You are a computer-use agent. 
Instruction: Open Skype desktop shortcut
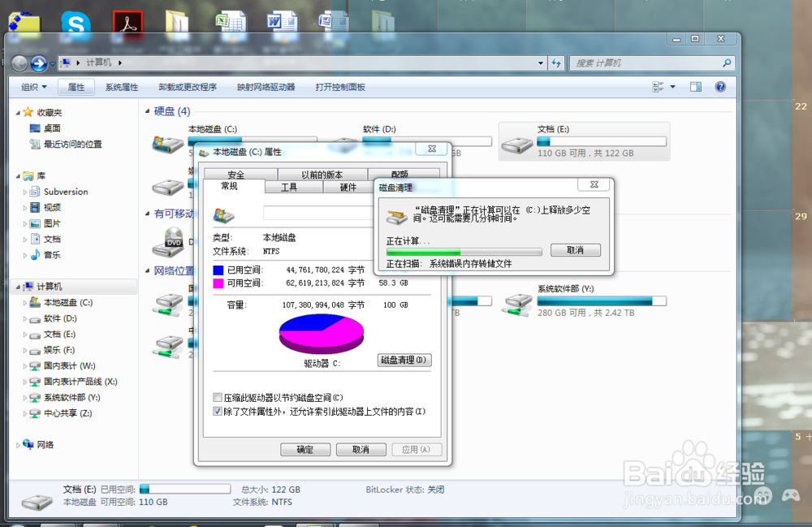[76, 24]
